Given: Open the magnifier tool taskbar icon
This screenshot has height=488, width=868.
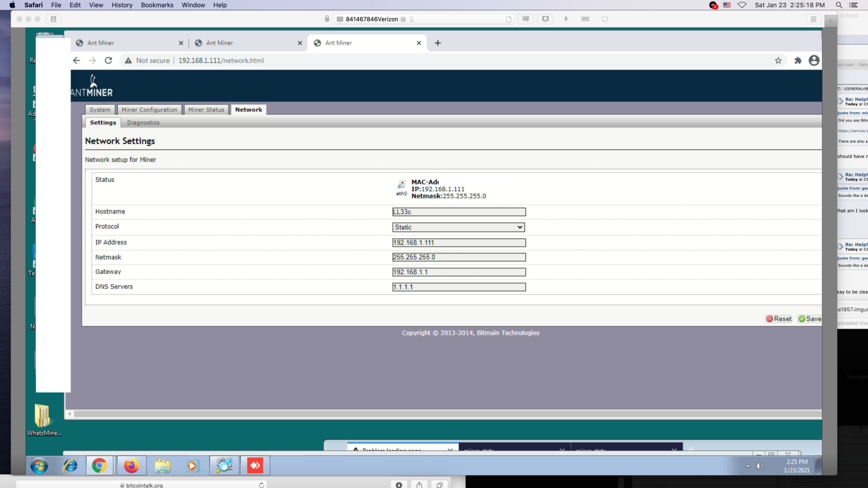Looking at the screenshot, I should [224, 466].
